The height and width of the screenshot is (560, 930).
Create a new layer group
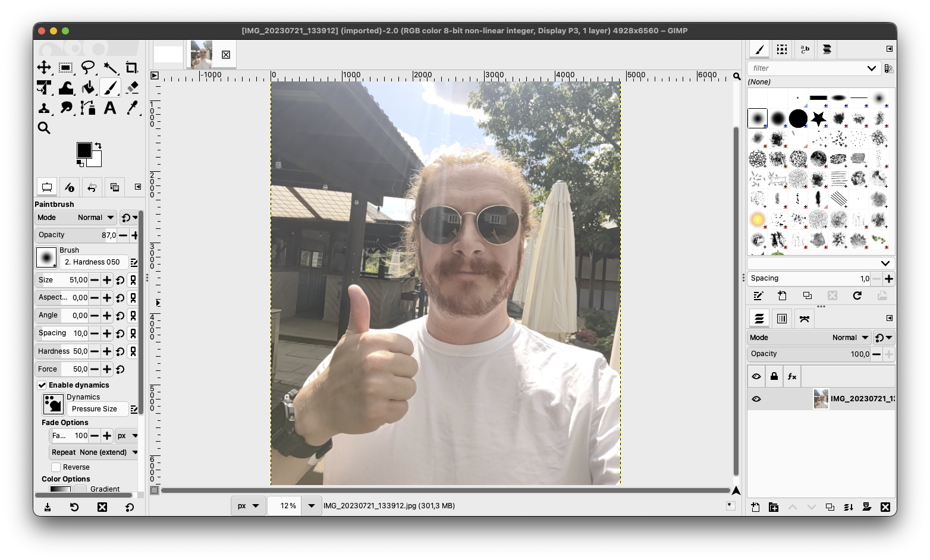coord(774,507)
